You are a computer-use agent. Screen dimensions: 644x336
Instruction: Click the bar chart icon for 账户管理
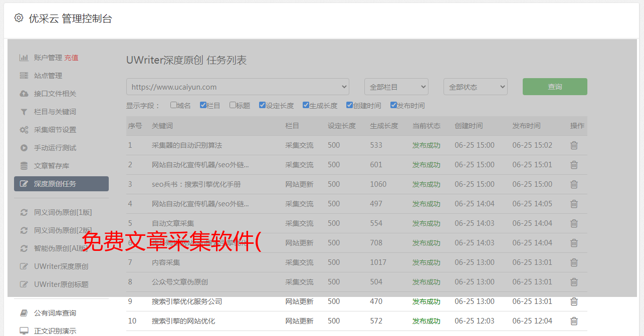(x=24, y=58)
